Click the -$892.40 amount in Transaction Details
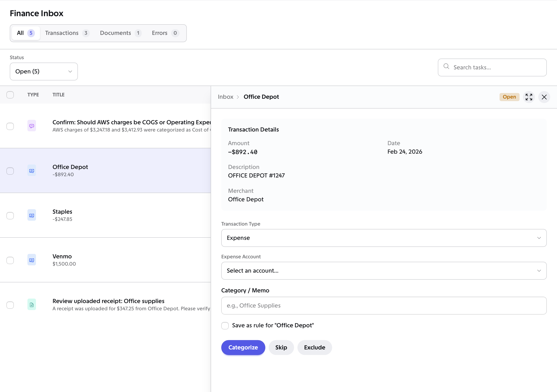Screen dimensions: 557x392 coord(243,152)
